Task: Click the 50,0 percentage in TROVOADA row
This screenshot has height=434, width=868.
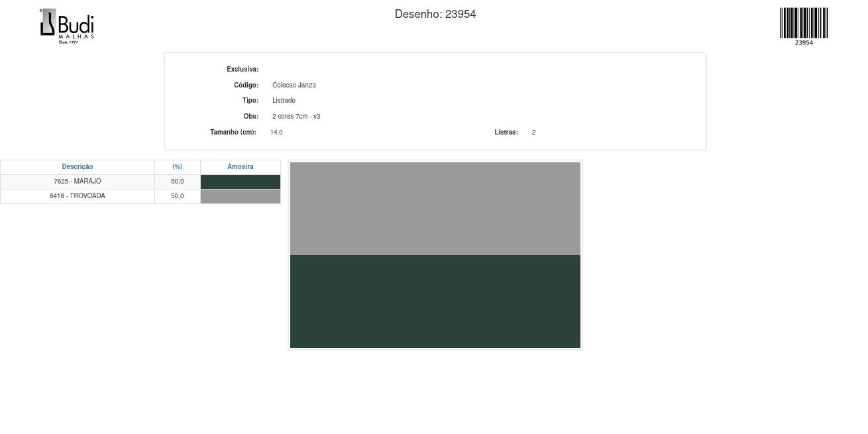Action: [x=178, y=196]
